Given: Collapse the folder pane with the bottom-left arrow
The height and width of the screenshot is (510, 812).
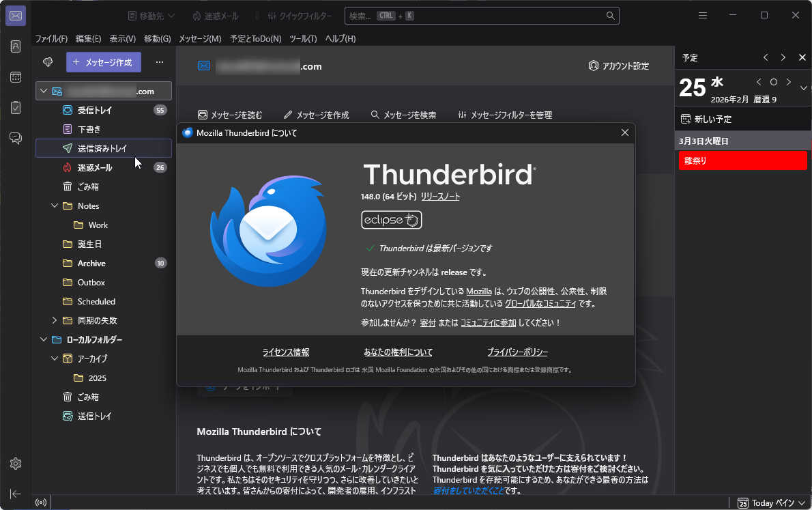Looking at the screenshot, I should [x=15, y=494].
